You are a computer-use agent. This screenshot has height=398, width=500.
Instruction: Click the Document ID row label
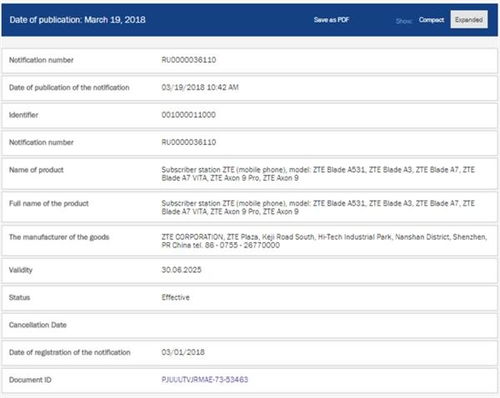30,380
